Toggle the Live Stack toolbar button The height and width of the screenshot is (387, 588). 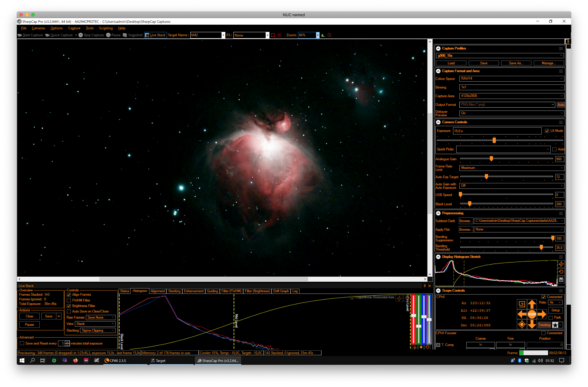155,35
